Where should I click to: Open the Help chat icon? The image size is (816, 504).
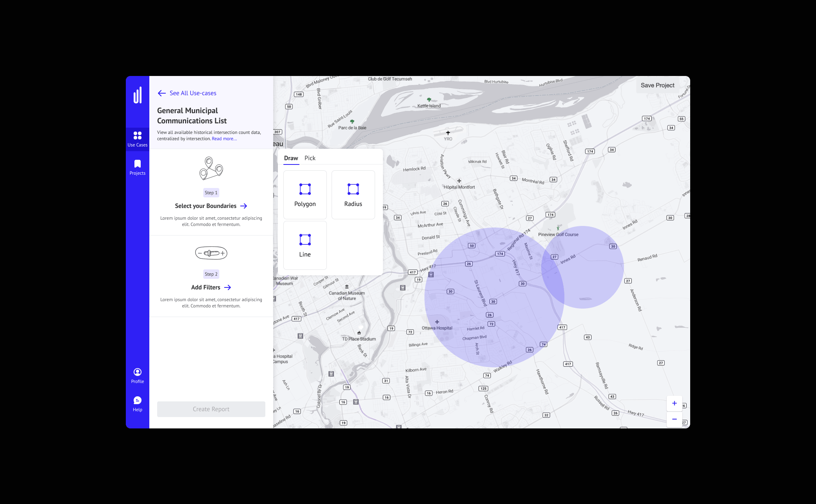pyautogui.click(x=137, y=400)
